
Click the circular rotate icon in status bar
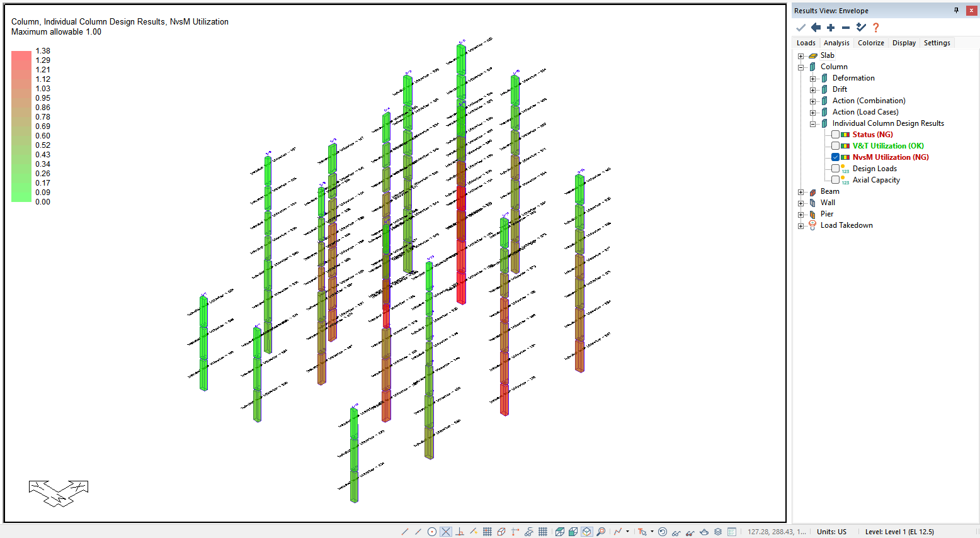click(663, 532)
